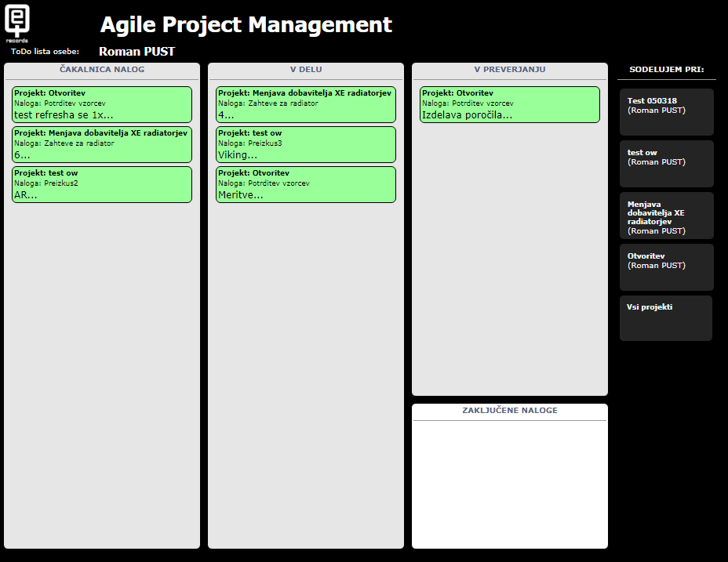The height and width of the screenshot is (562, 728).
Task: Click the 'Roman PUST' person name
Action: tap(137, 52)
